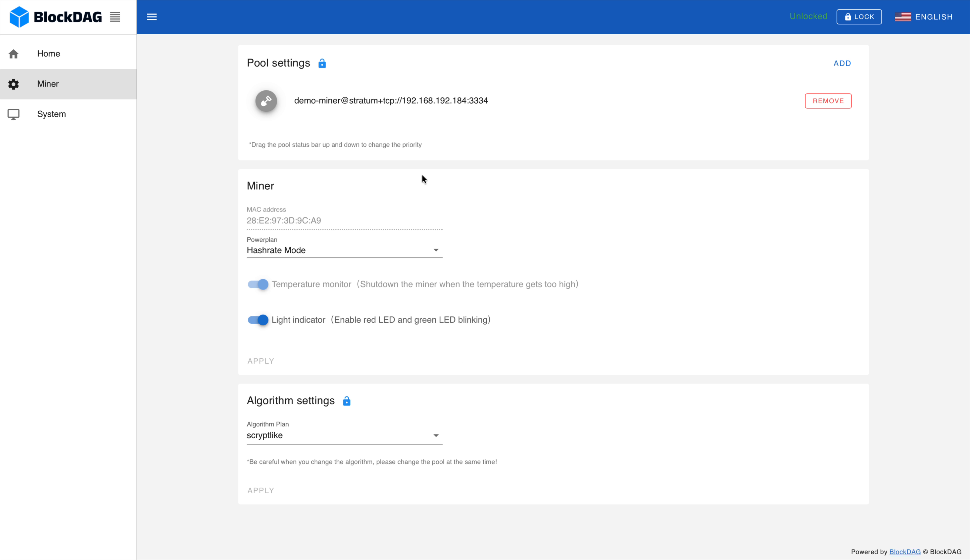Click the System monitor icon in the sidebar

click(x=14, y=114)
